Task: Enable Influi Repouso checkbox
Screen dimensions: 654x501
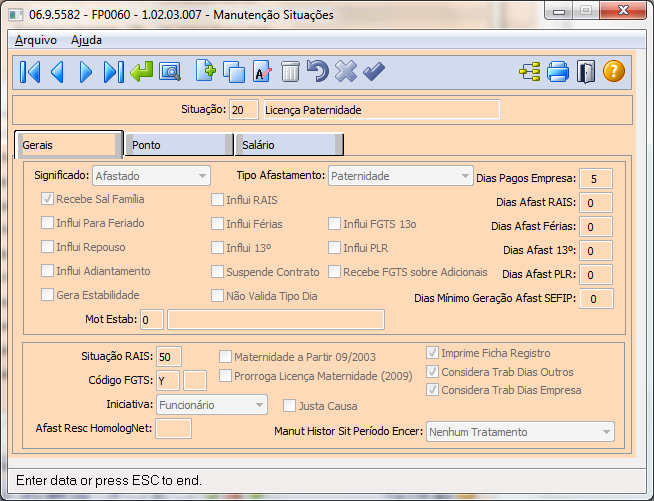Action: [x=47, y=247]
